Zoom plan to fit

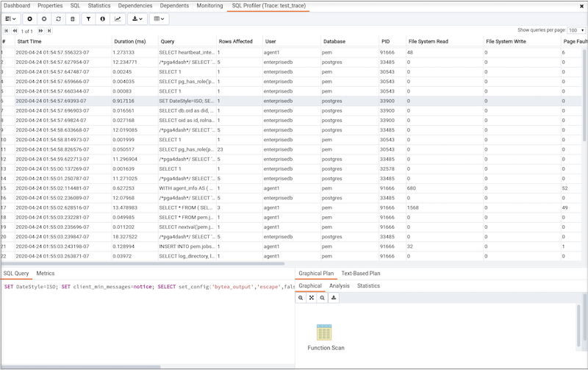point(312,298)
